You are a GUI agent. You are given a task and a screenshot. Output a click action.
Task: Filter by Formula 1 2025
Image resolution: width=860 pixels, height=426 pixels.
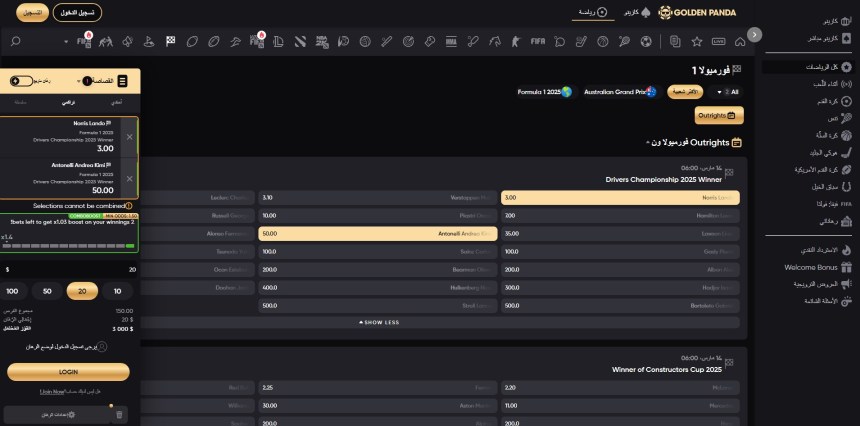545,92
